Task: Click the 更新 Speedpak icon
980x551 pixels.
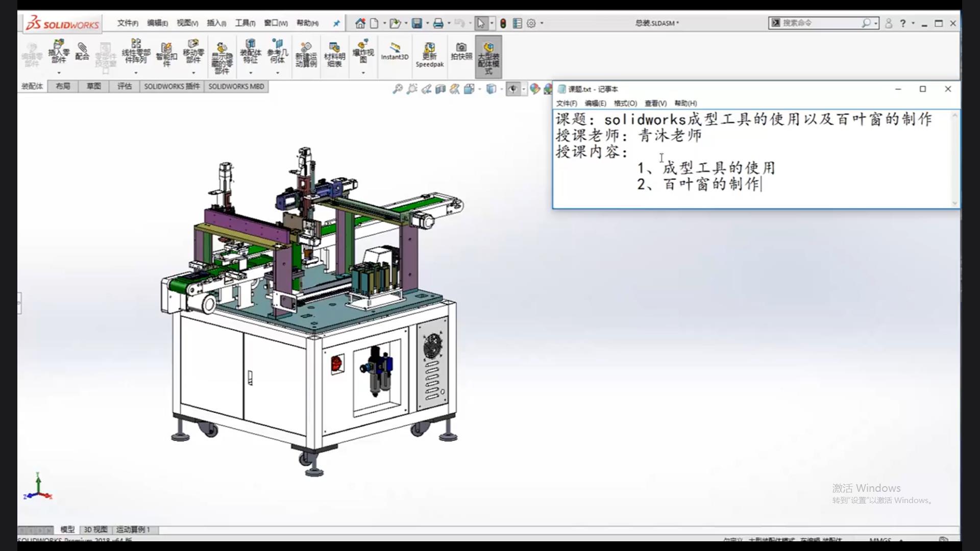Action: pos(429,55)
